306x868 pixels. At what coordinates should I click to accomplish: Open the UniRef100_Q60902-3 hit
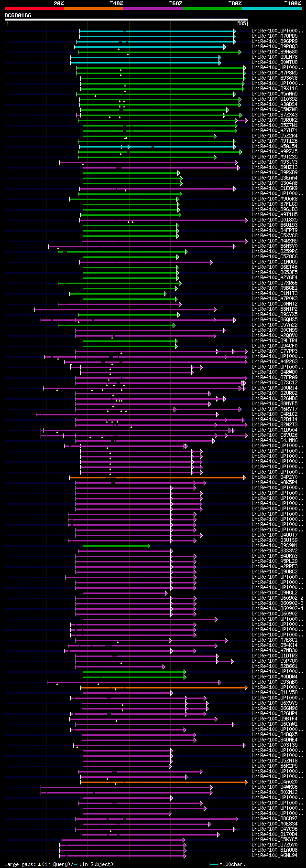[277, 603]
